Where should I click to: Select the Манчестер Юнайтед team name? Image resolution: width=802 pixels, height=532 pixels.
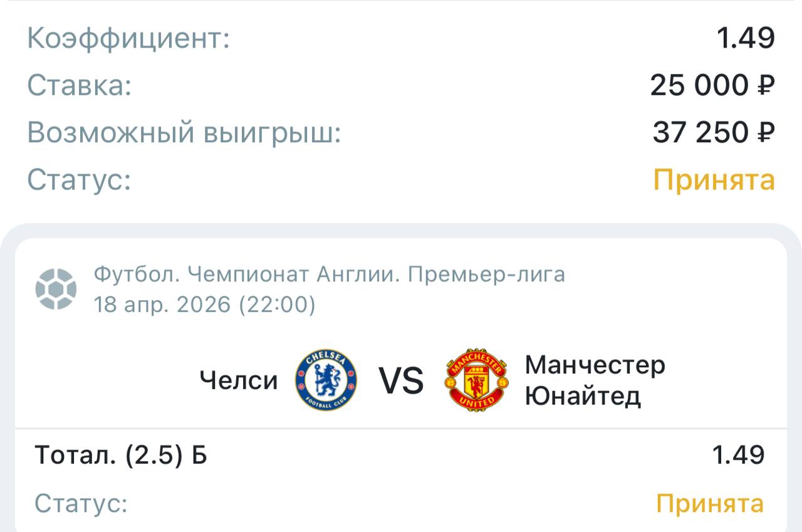pyautogui.click(x=594, y=380)
